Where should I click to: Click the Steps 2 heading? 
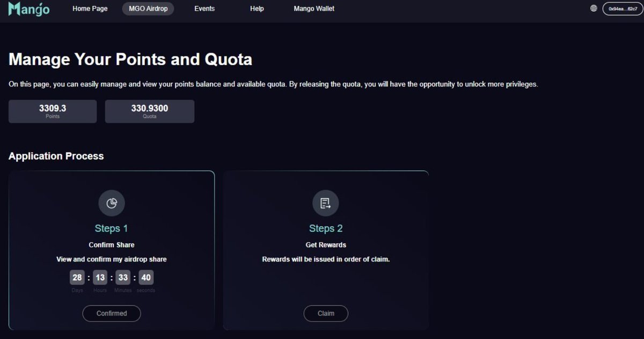[326, 228]
